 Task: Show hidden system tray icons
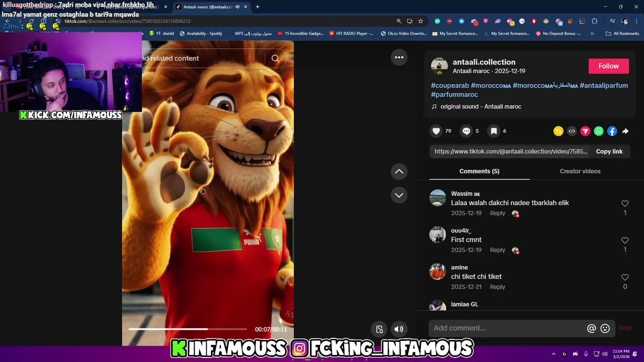pos(553,354)
